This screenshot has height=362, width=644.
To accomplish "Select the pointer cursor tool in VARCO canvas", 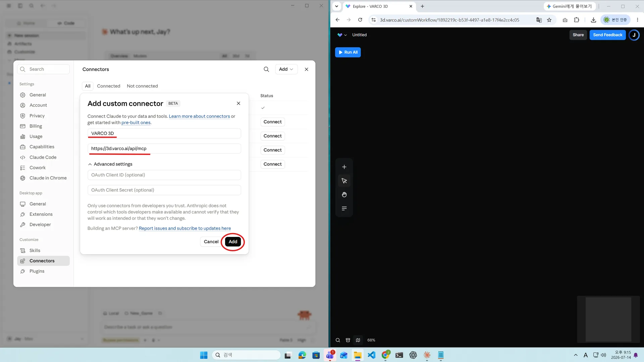I will [344, 181].
